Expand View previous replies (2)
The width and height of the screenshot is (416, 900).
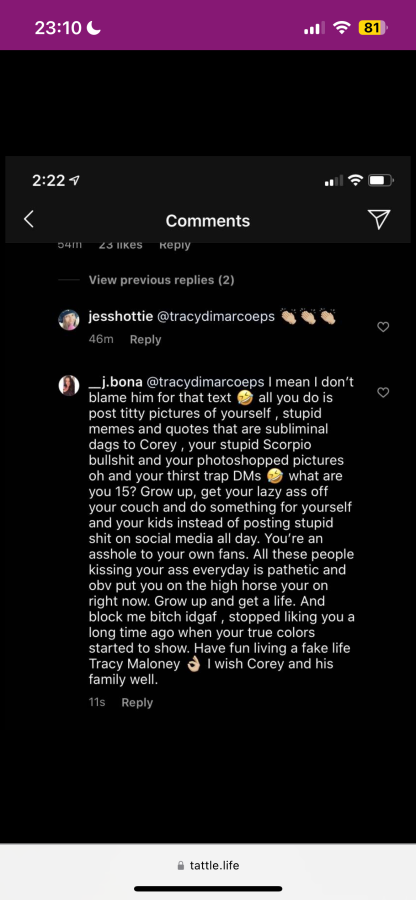pos(161,280)
